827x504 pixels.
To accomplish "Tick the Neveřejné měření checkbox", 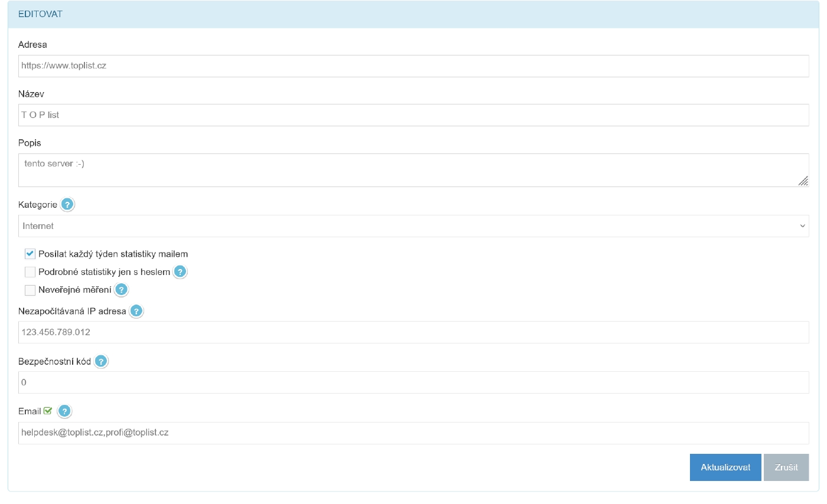I will [x=30, y=290].
